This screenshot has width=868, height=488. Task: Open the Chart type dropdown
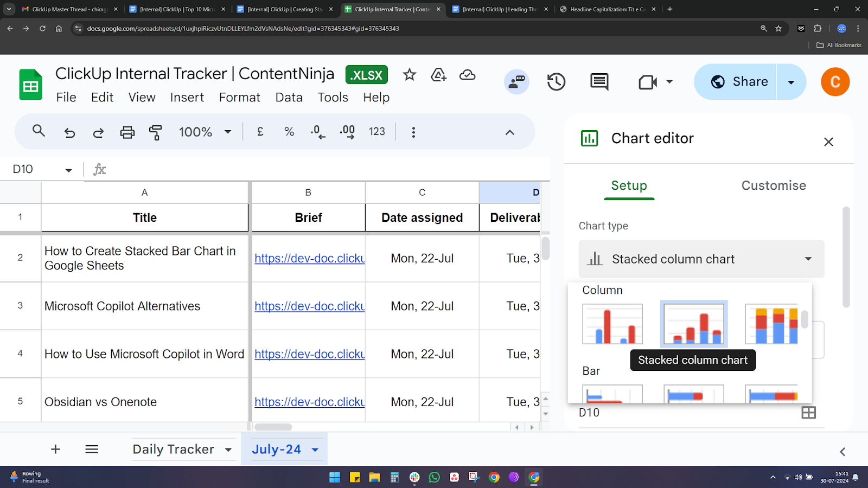pos(701,259)
